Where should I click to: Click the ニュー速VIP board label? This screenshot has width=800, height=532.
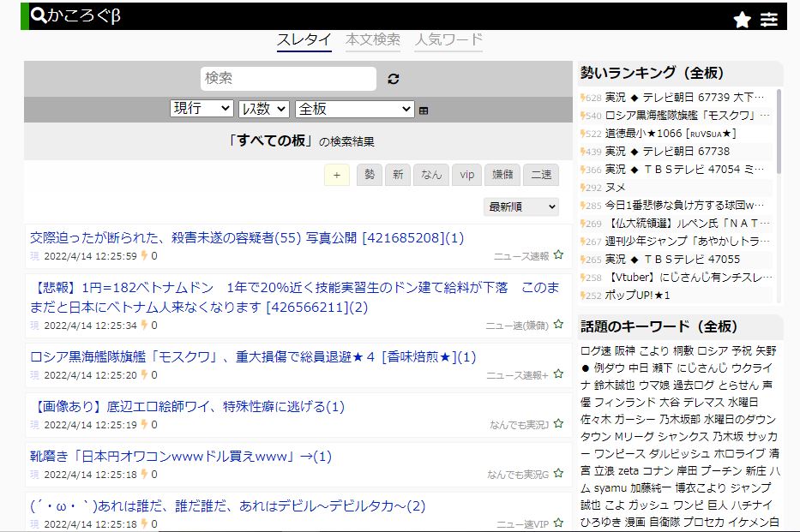click(522, 524)
